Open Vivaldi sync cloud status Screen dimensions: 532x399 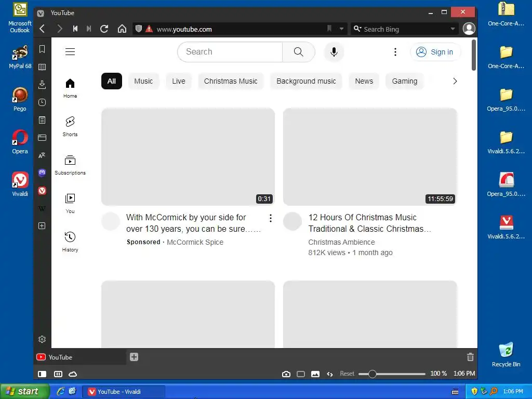[x=73, y=374]
